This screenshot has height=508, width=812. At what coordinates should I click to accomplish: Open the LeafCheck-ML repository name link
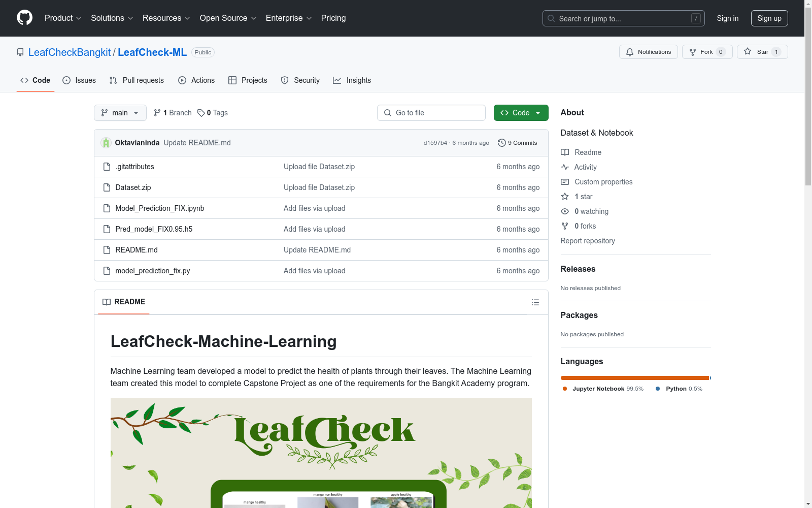tap(152, 52)
